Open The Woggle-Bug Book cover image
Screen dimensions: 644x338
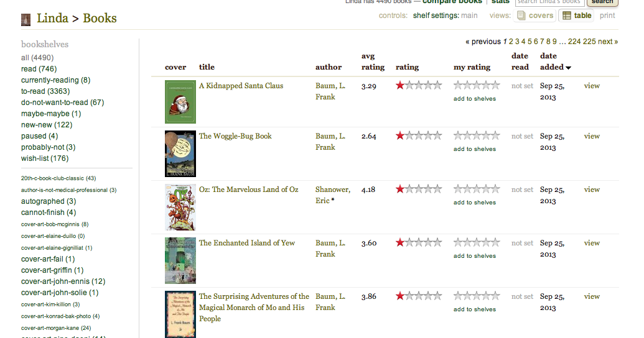(x=180, y=153)
